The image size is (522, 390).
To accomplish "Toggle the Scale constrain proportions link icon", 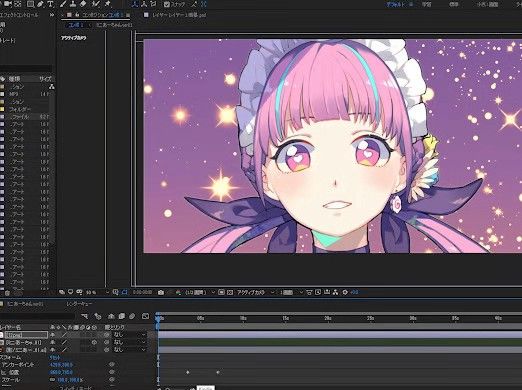I will point(52,380).
